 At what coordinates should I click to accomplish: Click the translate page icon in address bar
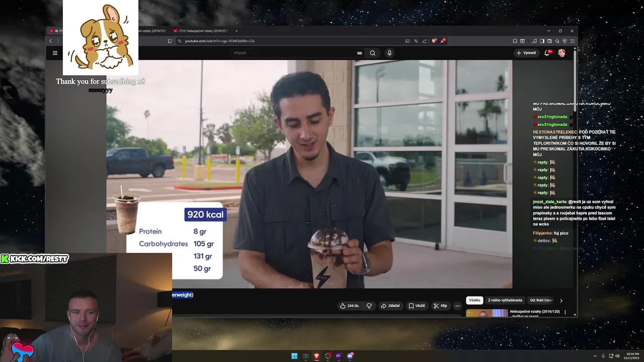[416, 41]
